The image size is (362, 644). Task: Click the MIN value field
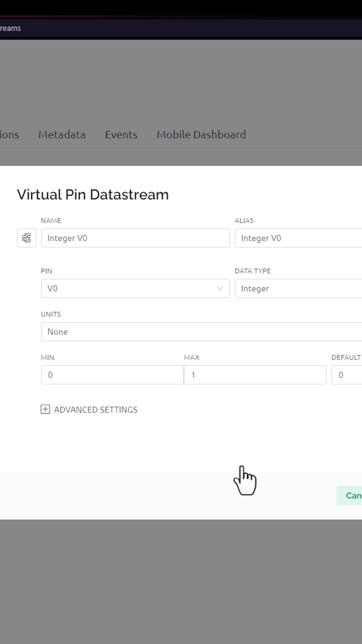112,375
